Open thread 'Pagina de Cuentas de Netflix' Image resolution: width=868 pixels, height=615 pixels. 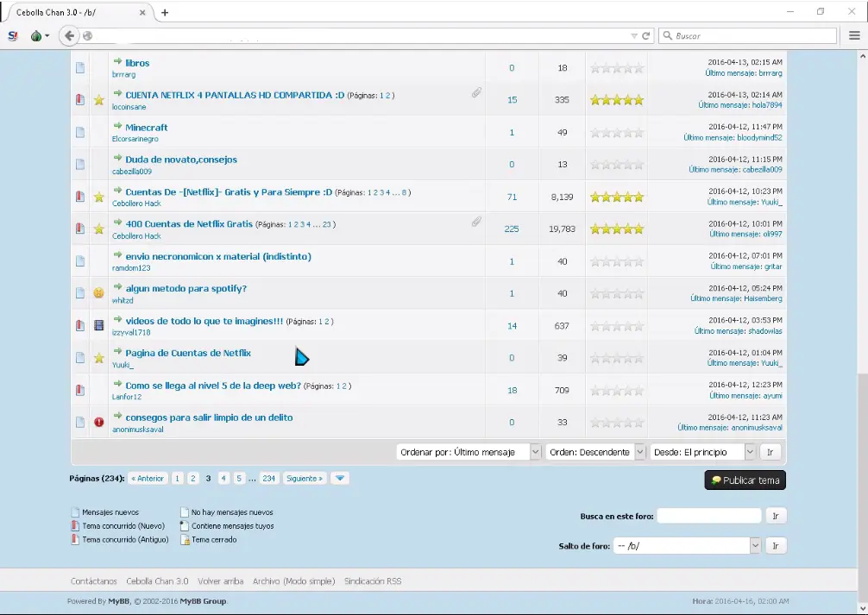click(x=188, y=353)
